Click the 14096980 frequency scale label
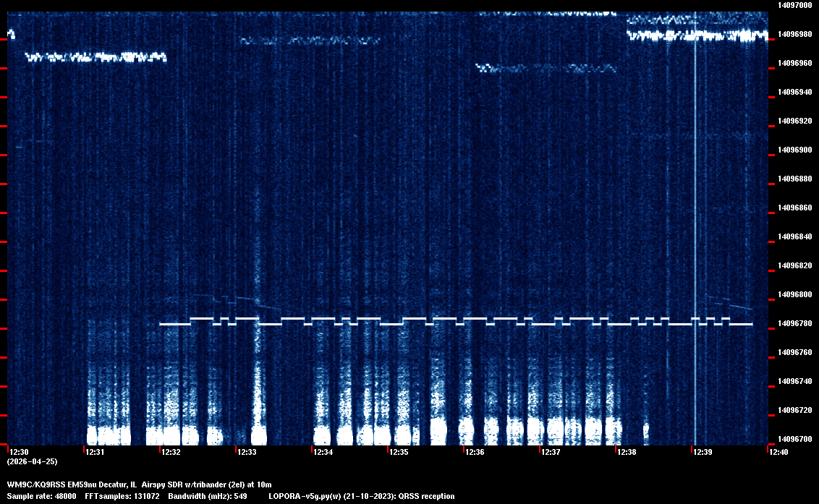 click(x=793, y=34)
